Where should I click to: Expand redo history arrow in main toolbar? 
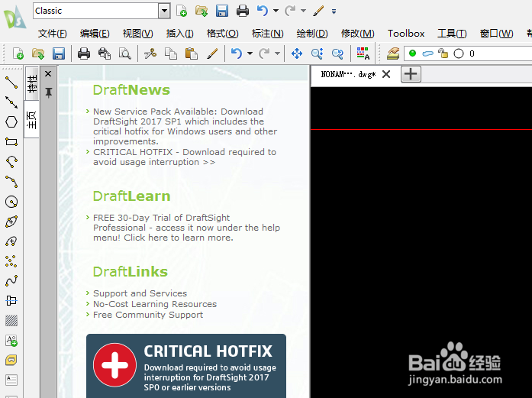tap(278, 53)
